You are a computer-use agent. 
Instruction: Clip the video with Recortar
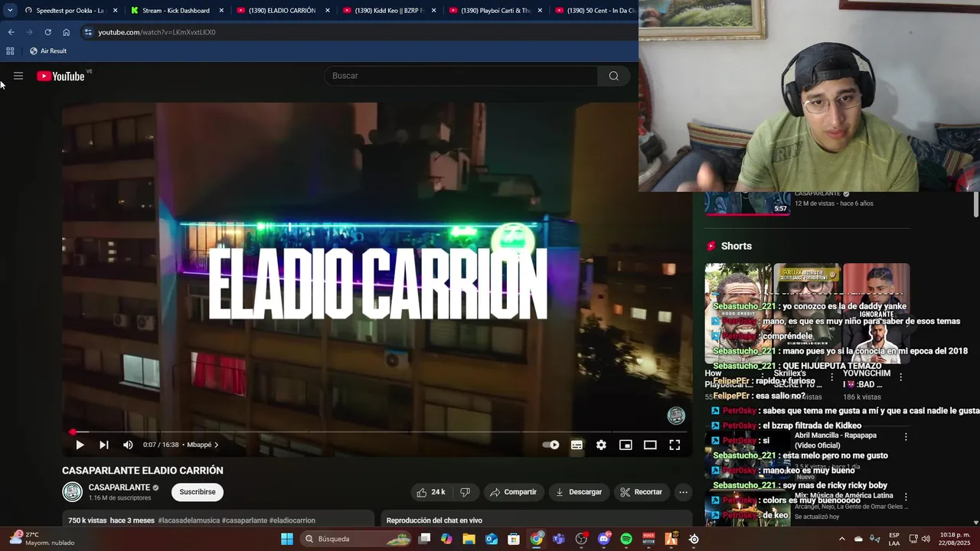641,492
